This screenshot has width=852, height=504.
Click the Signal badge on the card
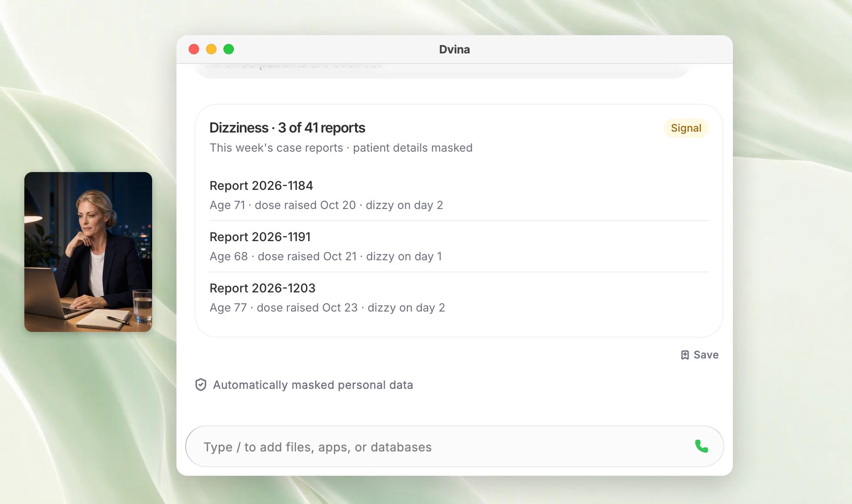tap(686, 128)
